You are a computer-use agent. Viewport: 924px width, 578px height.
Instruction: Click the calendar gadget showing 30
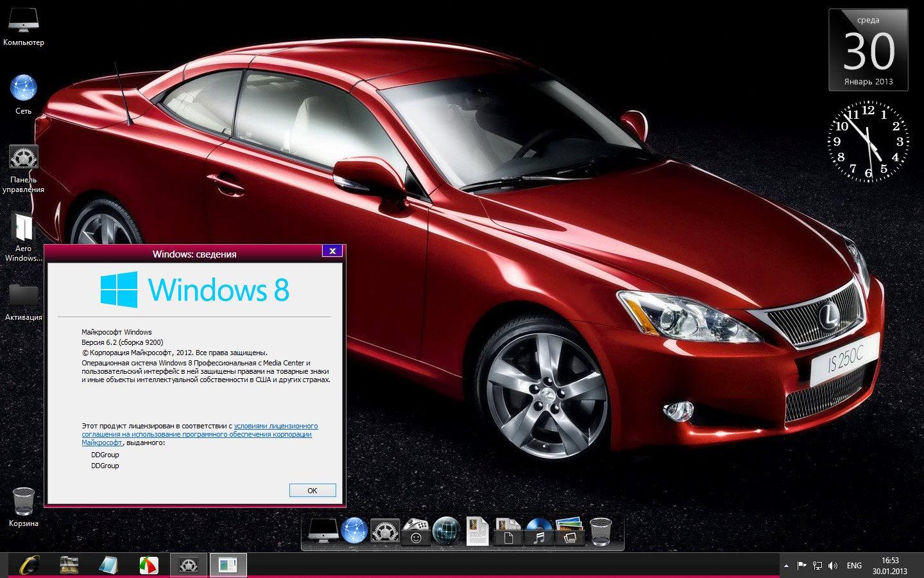[x=868, y=50]
